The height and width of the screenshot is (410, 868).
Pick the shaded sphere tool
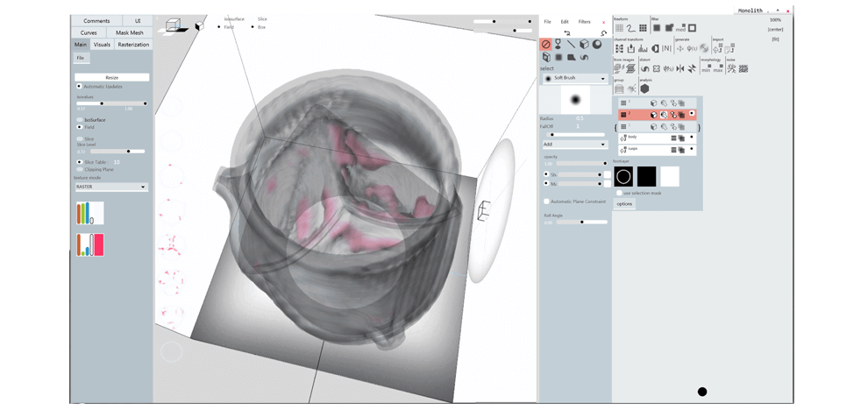(597, 45)
